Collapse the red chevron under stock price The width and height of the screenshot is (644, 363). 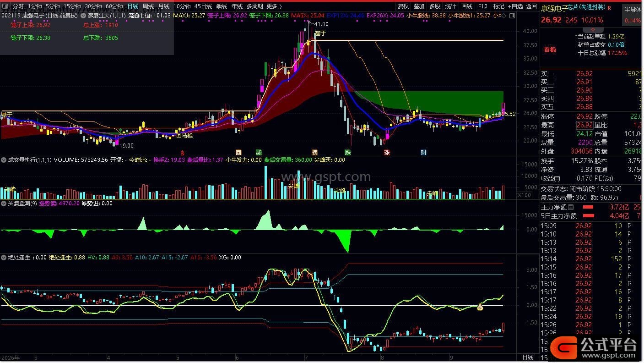pyautogui.click(x=593, y=29)
